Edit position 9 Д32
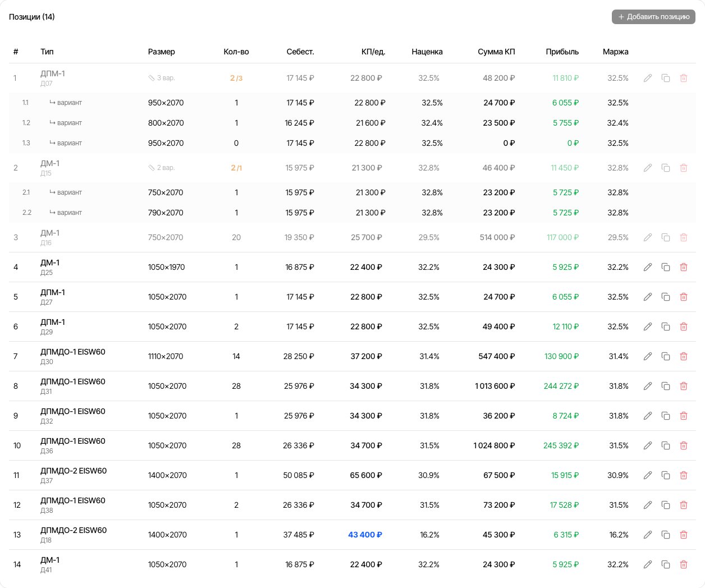This screenshot has width=705, height=588. [648, 416]
